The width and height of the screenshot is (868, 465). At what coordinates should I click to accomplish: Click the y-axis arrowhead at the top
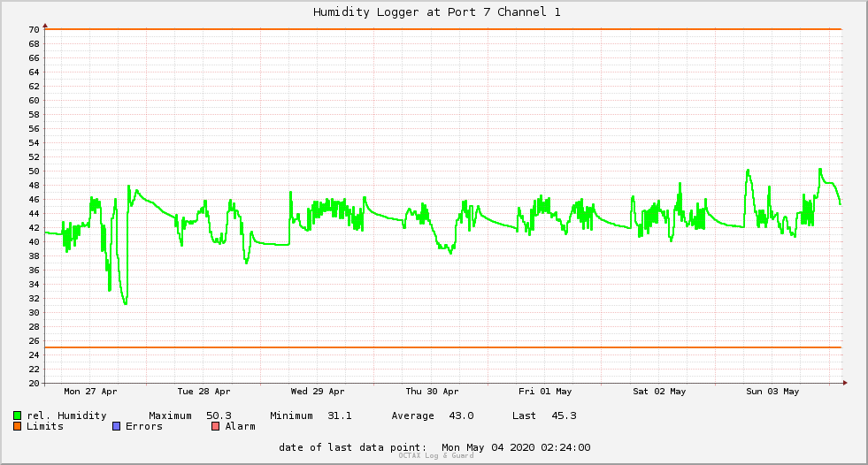45,26
